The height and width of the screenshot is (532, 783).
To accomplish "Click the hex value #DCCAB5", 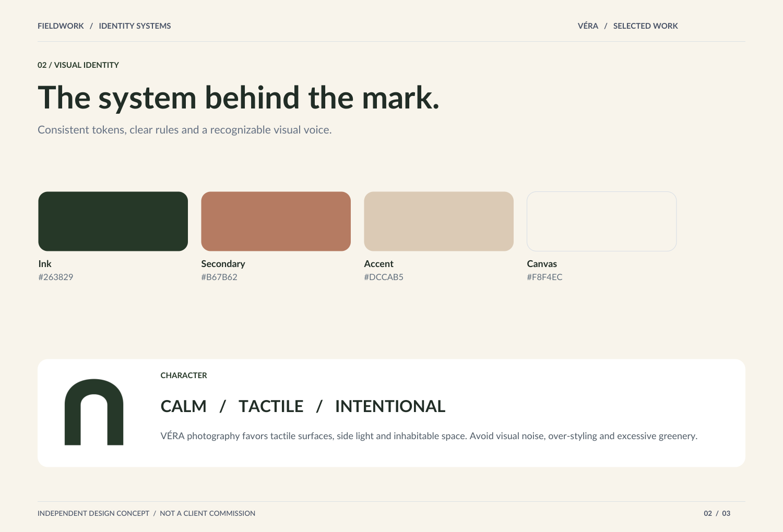I will click(x=384, y=277).
